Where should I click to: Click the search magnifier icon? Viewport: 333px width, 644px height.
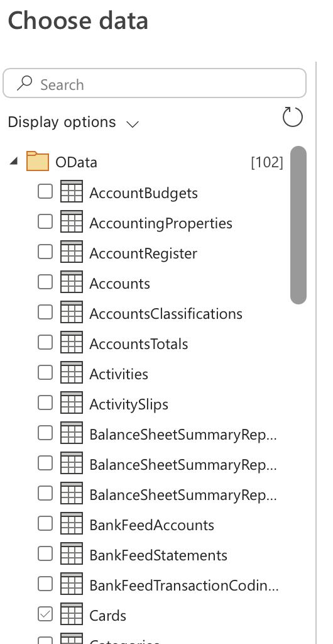pos(25,84)
